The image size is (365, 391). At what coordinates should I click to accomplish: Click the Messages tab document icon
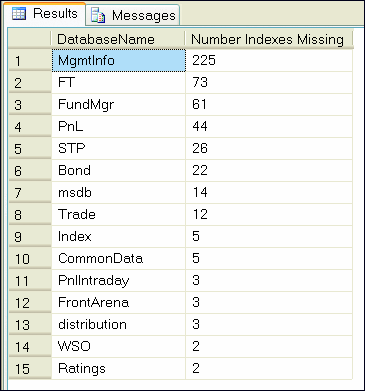tap(98, 15)
